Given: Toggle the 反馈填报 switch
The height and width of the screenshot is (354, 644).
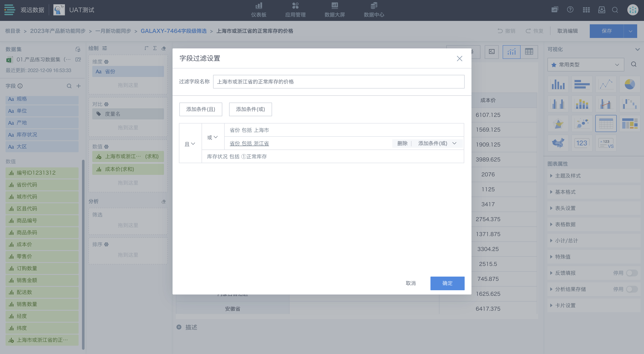Looking at the screenshot, I should [x=632, y=273].
